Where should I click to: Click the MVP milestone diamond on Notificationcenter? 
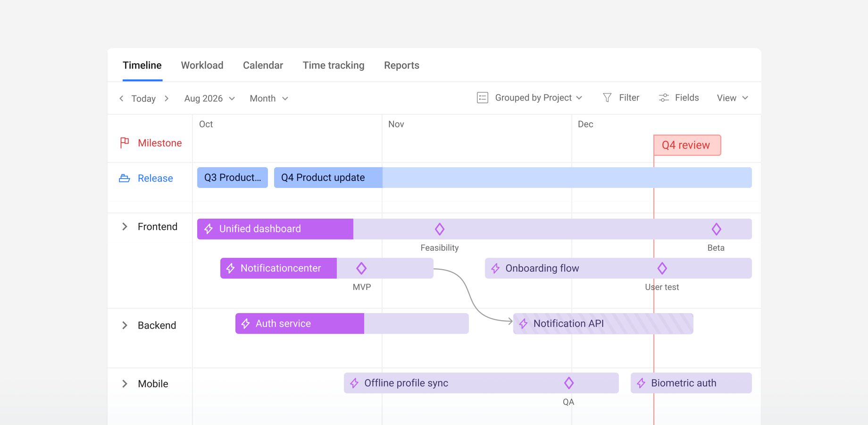click(x=361, y=268)
